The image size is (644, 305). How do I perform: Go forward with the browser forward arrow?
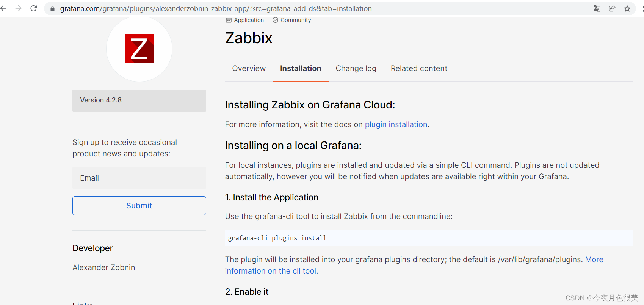coord(18,8)
